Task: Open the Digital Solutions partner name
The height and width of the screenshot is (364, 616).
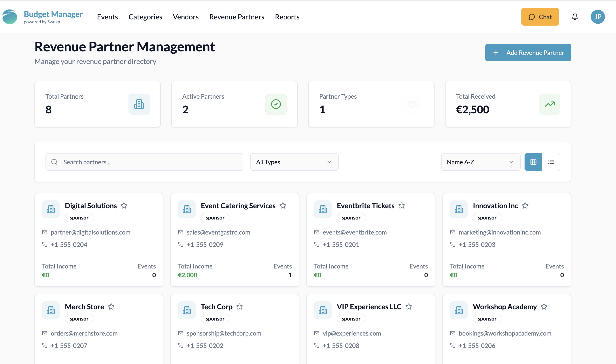Action: click(x=91, y=206)
